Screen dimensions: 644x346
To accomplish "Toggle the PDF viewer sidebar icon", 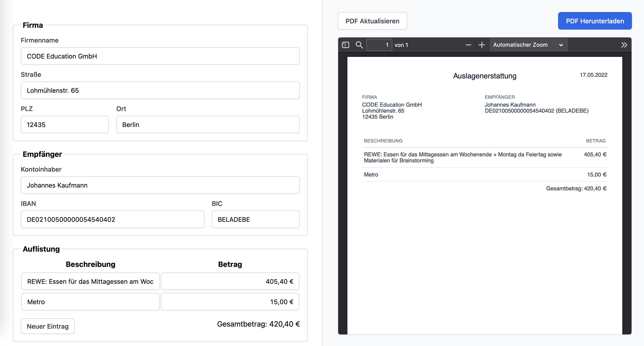I will click(x=345, y=45).
